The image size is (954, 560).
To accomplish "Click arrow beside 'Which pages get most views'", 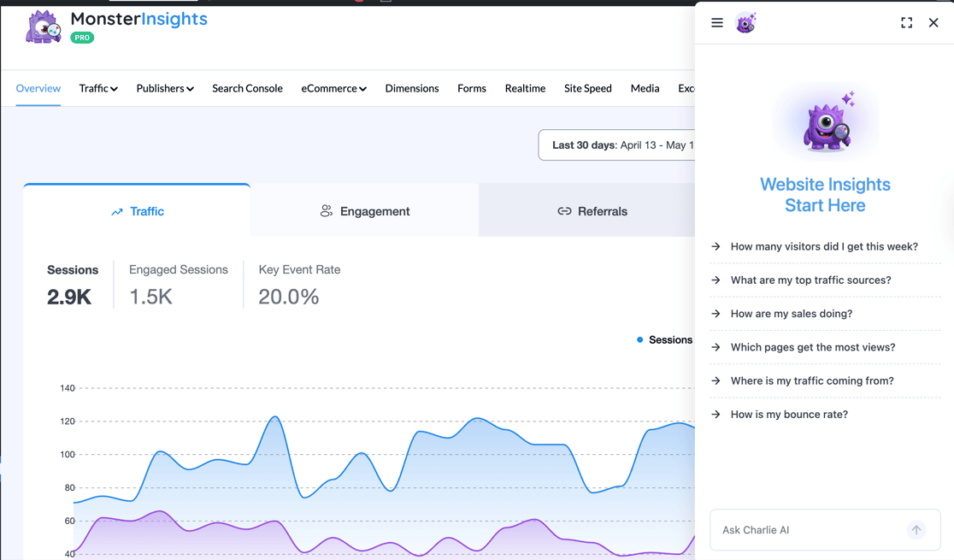I will pos(716,347).
